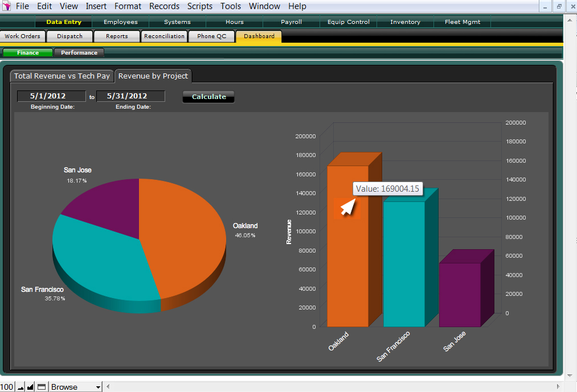Select the Performance tab

click(79, 52)
